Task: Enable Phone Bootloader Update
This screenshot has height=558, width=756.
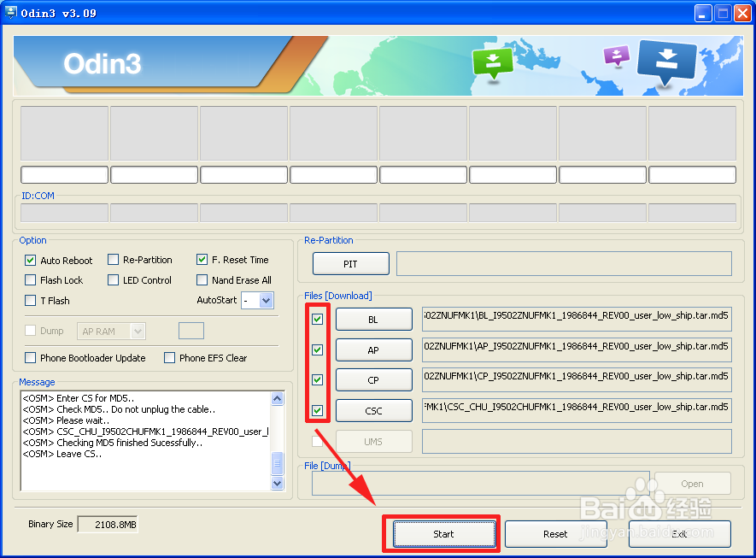Action: [31, 358]
